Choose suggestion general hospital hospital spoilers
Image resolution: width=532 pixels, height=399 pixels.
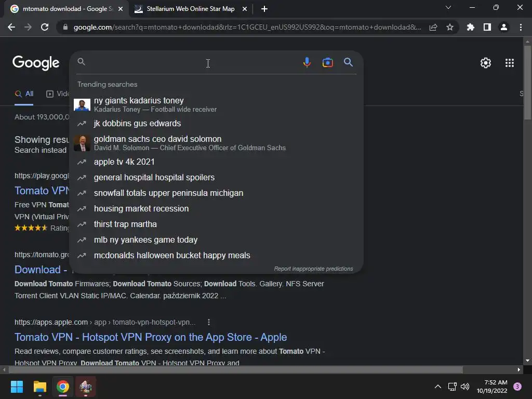217,178
